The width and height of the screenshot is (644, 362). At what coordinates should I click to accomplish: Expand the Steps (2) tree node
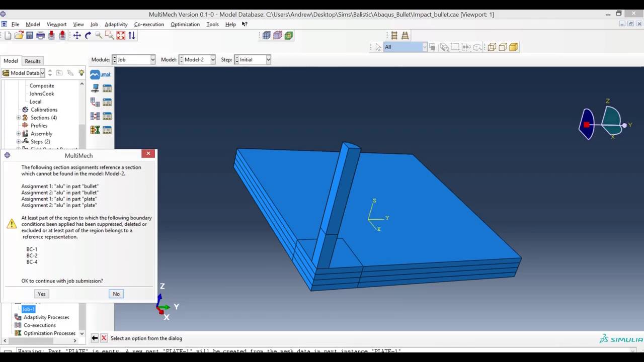pyautogui.click(x=19, y=142)
